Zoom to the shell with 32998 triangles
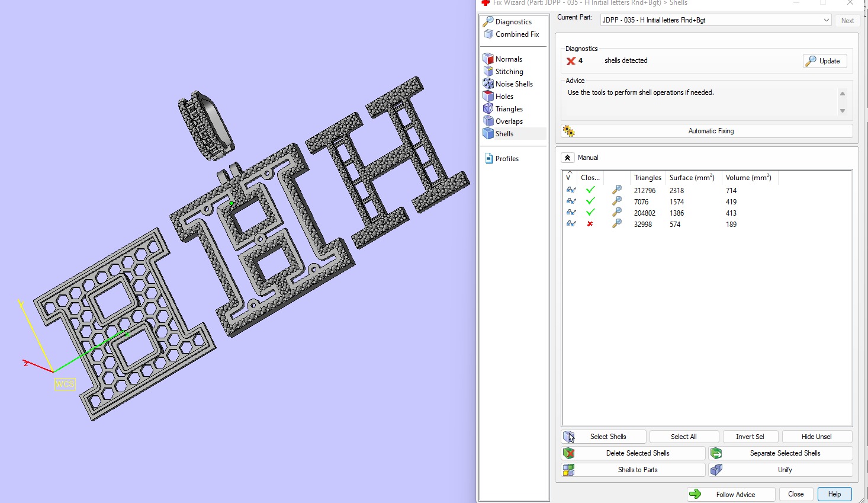The width and height of the screenshot is (868, 503). [x=617, y=224]
